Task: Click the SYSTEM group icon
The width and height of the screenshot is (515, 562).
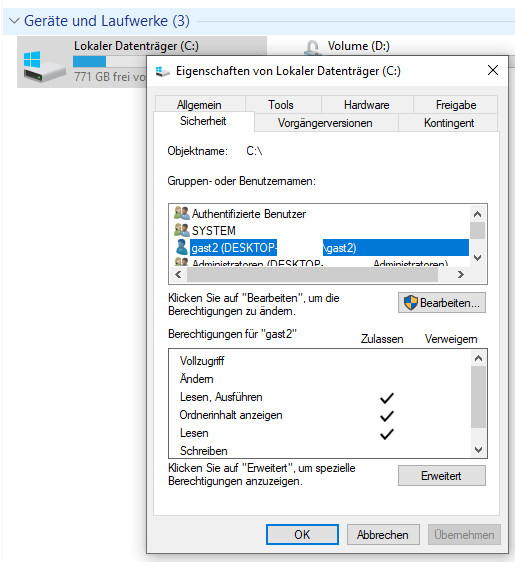Action: click(181, 230)
